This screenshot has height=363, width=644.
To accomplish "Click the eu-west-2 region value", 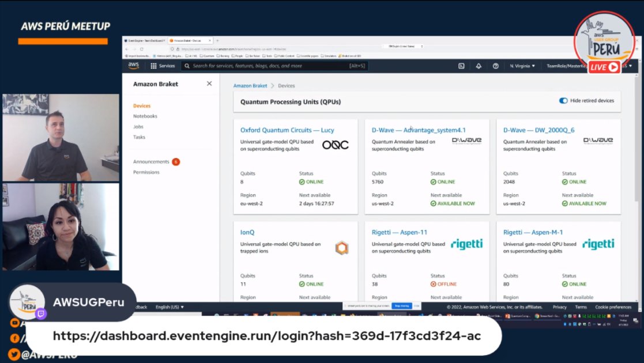I will [x=251, y=203].
